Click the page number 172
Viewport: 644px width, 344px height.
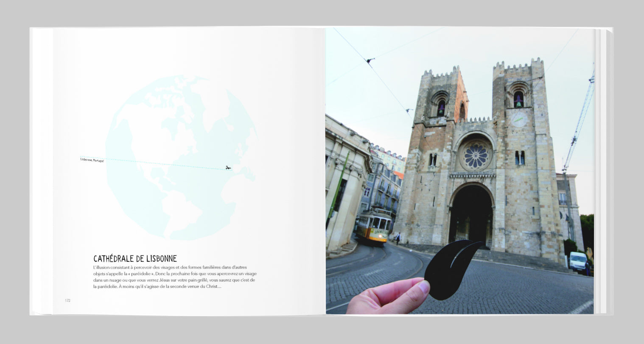(x=68, y=300)
